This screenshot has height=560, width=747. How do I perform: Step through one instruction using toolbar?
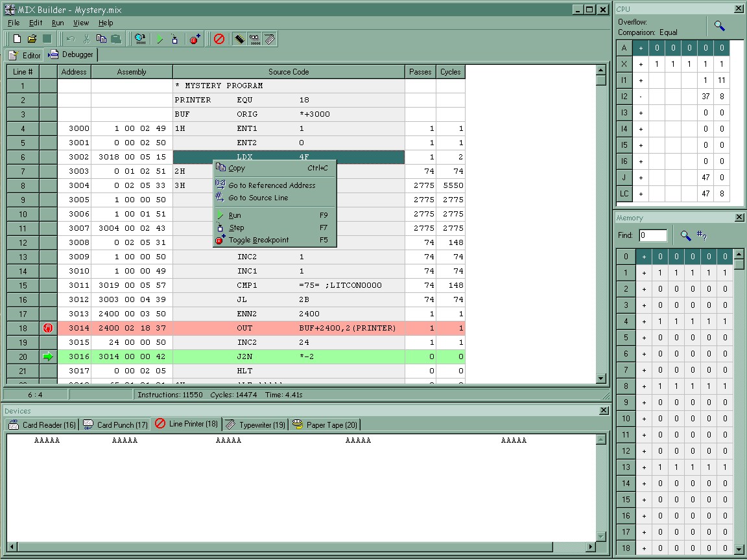click(175, 39)
